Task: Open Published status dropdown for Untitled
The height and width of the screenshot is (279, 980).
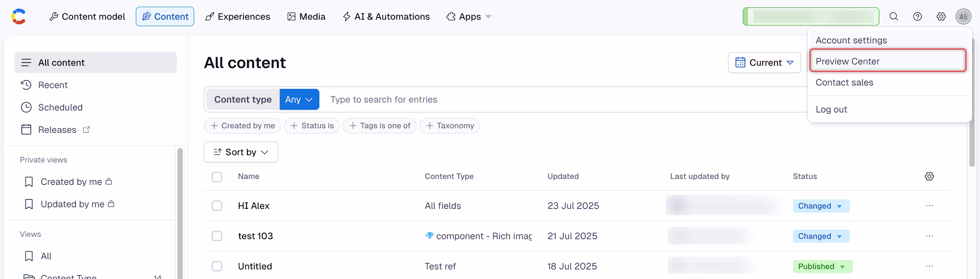Action: pos(822,266)
